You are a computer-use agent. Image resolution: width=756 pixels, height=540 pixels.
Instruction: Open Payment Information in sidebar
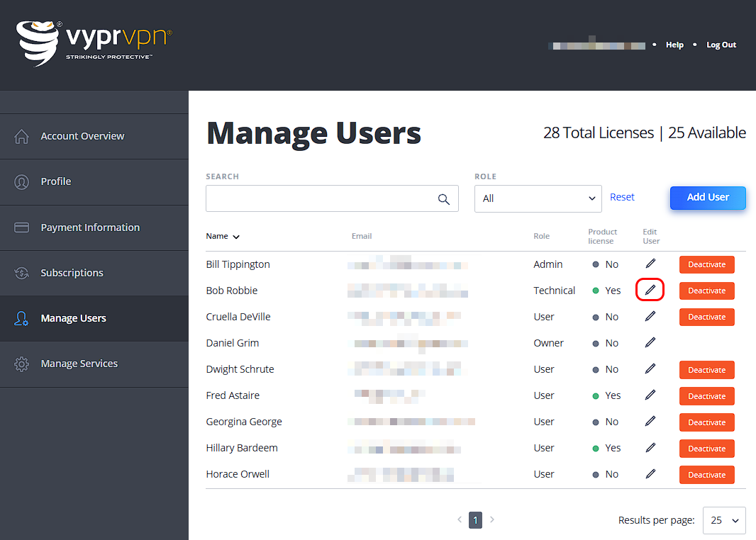pos(94,227)
